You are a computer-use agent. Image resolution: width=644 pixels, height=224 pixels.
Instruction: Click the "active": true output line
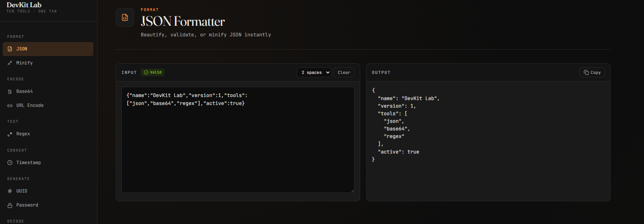click(398, 152)
